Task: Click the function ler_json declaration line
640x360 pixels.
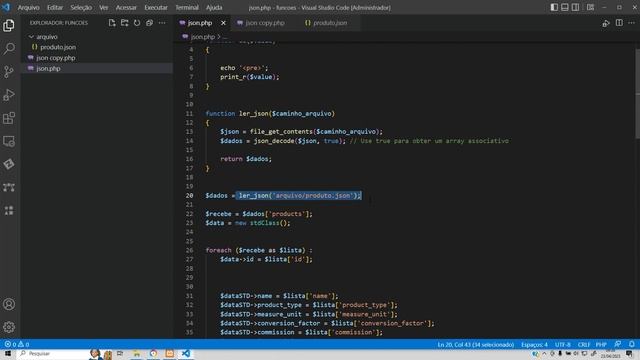Action: [270, 113]
